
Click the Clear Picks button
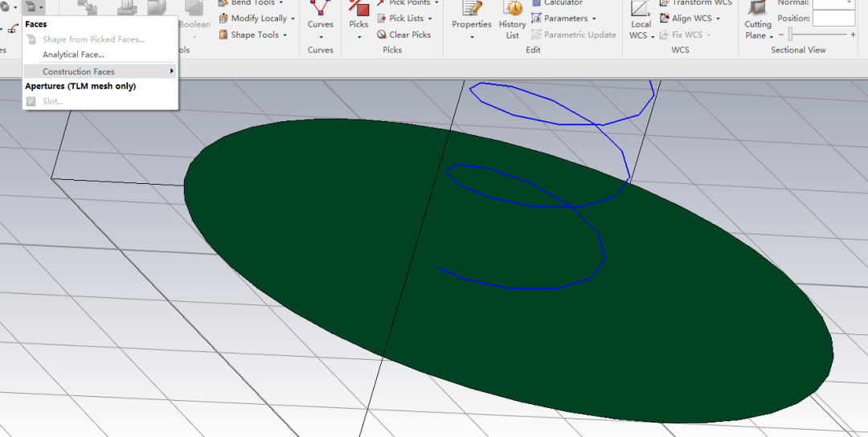click(x=404, y=35)
